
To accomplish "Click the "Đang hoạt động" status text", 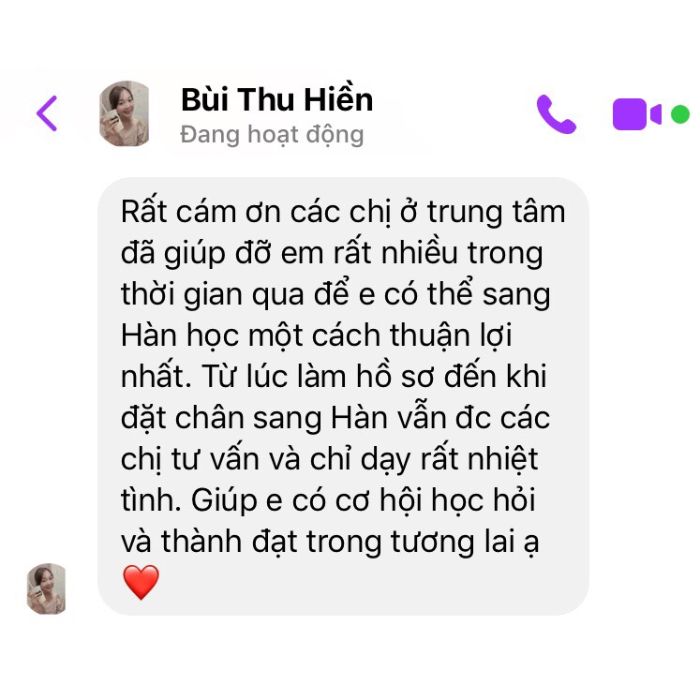I will point(272,135).
